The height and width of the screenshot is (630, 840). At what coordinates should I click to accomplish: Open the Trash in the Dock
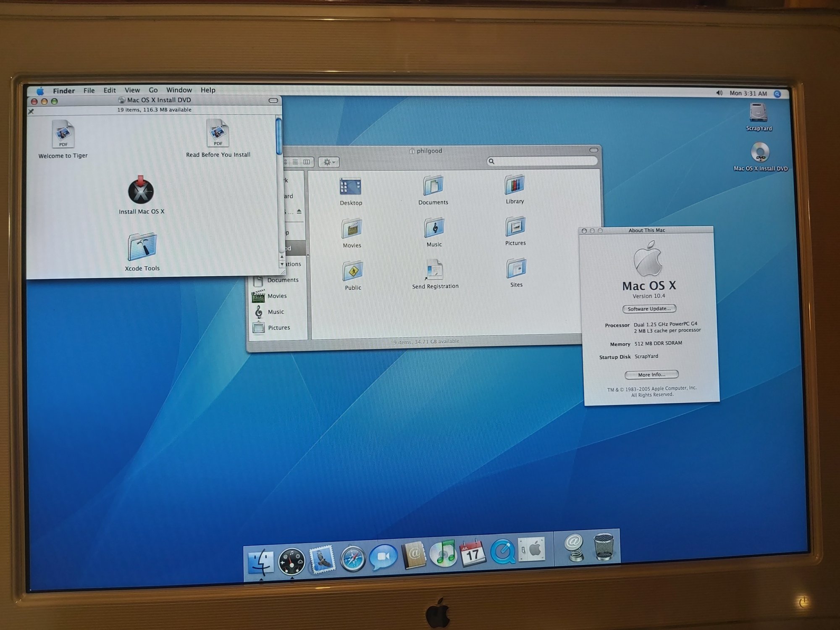(604, 546)
